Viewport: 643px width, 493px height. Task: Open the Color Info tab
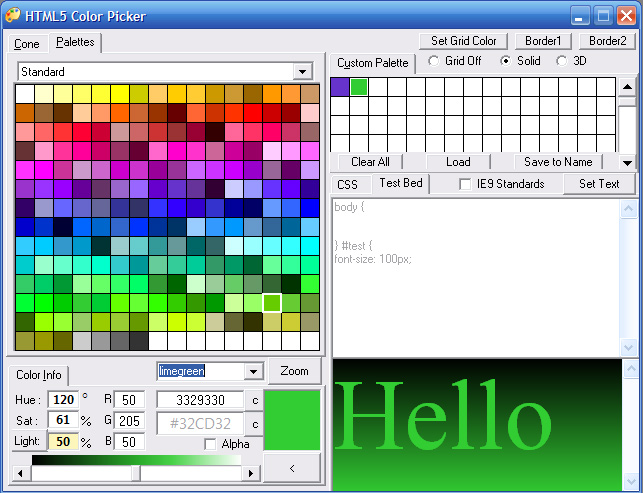pyautogui.click(x=39, y=375)
